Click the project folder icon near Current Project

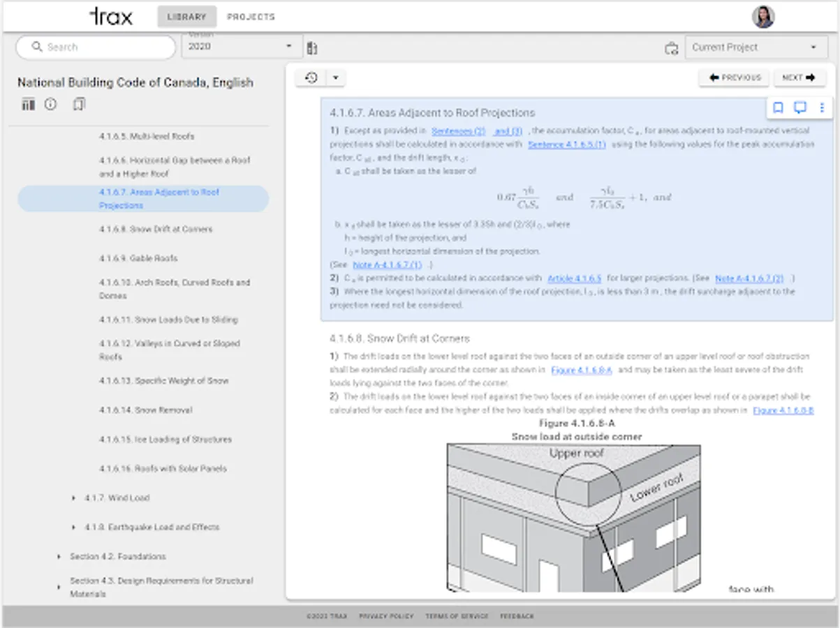coord(671,48)
